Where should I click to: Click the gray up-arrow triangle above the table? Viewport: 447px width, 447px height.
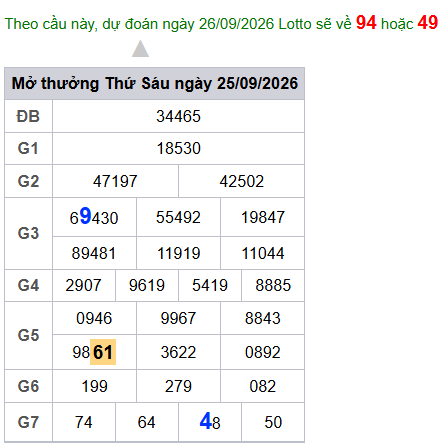(x=140, y=49)
